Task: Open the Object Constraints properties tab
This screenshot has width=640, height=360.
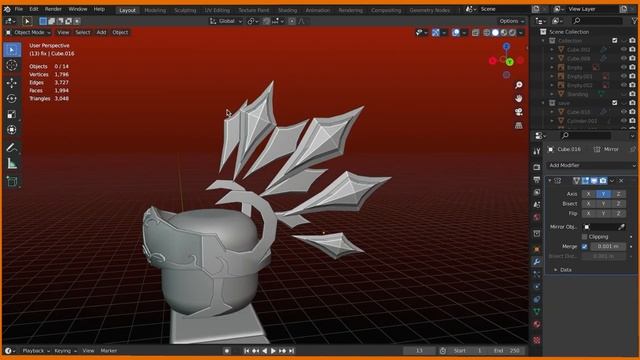Action: [537, 299]
